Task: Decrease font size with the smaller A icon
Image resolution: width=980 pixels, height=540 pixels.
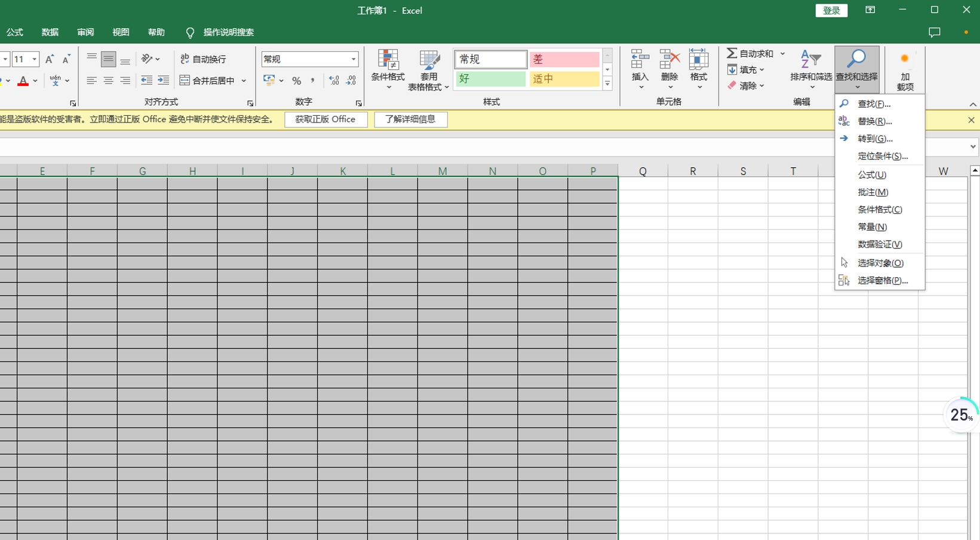Action: click(66, 59)
